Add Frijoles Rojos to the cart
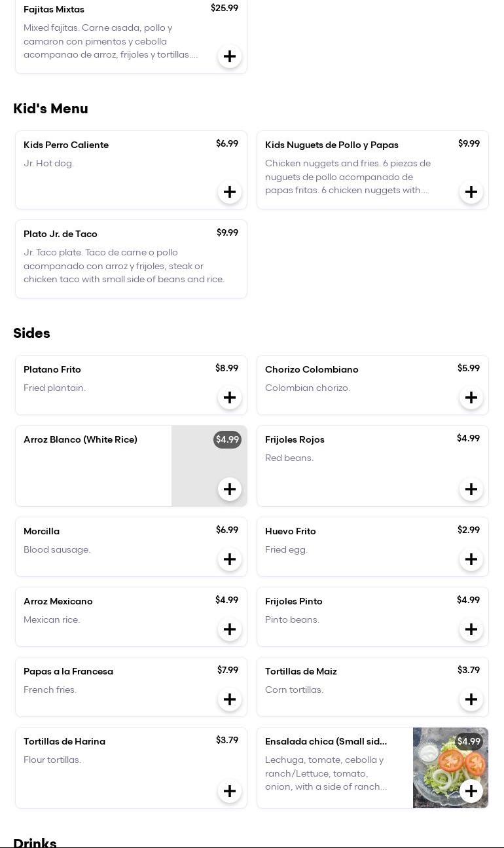Viewport: 504px width, 848px height. point(471,489)
